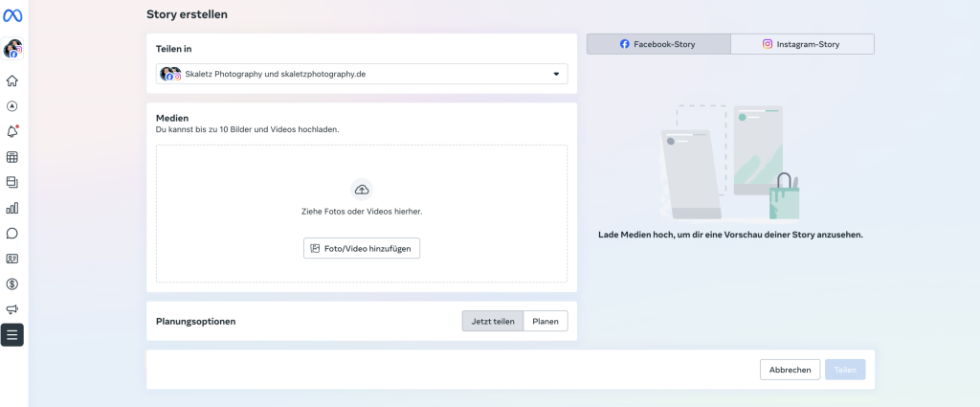Open notifications bell in sidebar
The height and width of the screenshot is (407, 980).
(12, 132)
